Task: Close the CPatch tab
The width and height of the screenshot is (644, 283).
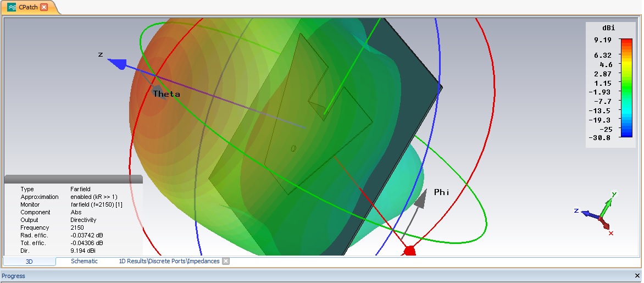Action: point(44,7)
